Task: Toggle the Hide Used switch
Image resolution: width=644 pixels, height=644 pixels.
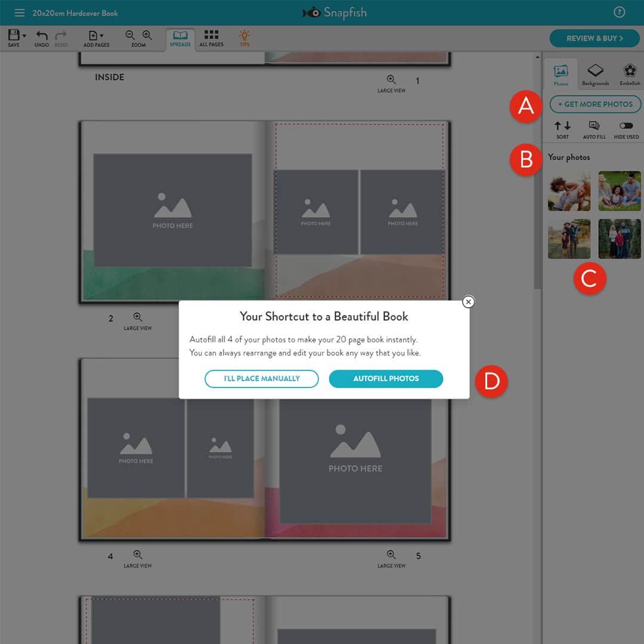Action: pos(626,125)
